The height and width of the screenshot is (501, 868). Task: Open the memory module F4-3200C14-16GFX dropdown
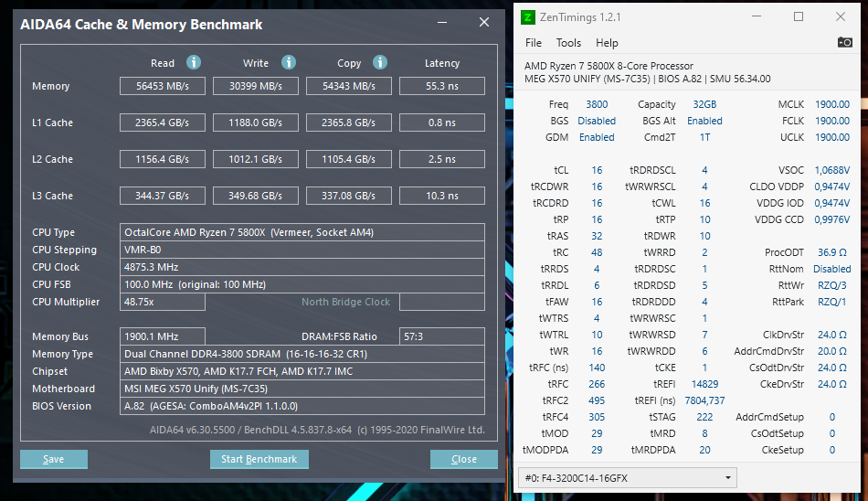pos(627,478)
